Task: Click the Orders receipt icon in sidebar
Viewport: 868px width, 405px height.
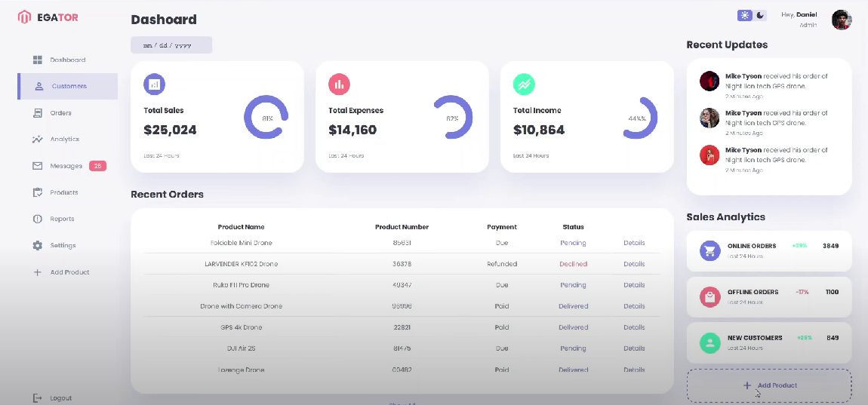Action: pyautogui.click(x=38, y=113)
